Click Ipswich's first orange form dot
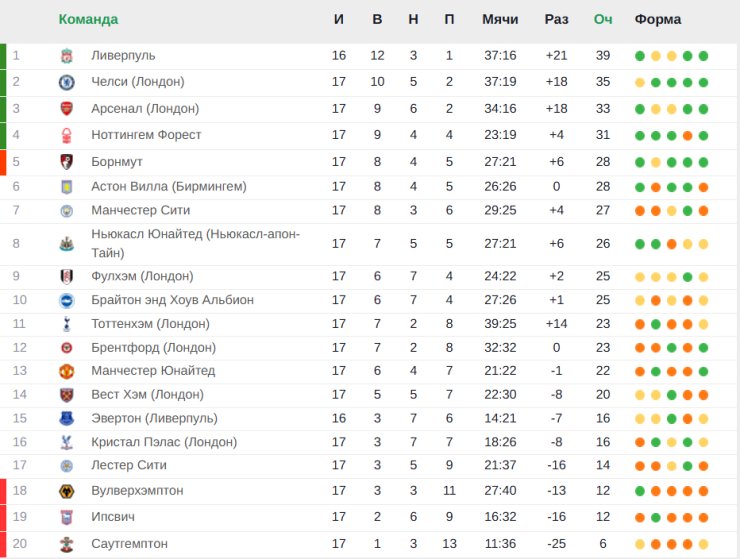Image resolution: width=740 pixels, height=559 pixels. pyautogui.click(x=640, y=518)
